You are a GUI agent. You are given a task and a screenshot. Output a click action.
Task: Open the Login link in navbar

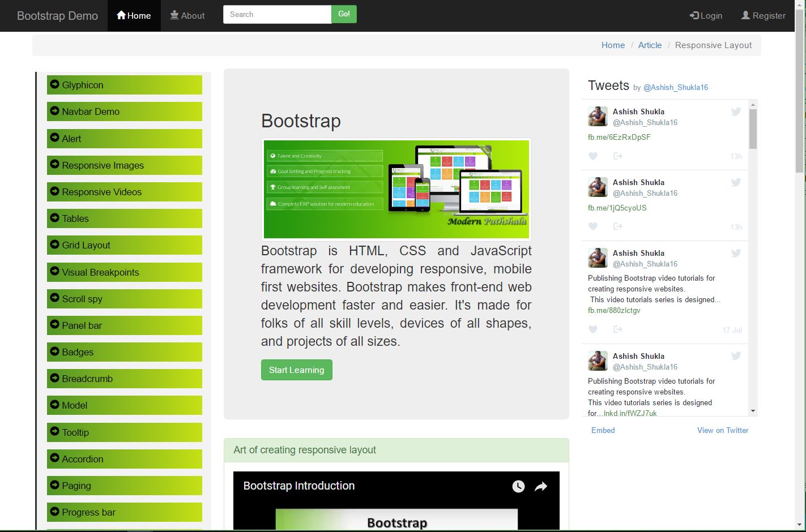tap(706, 16)
